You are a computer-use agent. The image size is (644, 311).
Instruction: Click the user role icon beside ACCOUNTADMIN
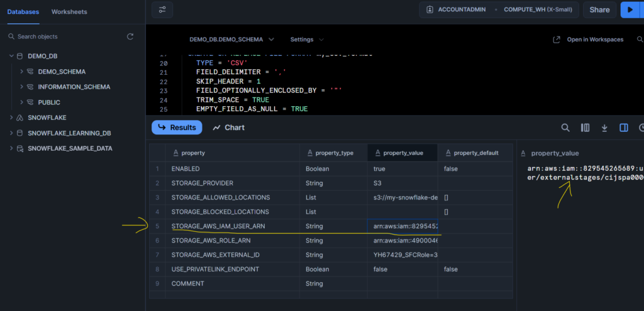[x=430, y=10]
